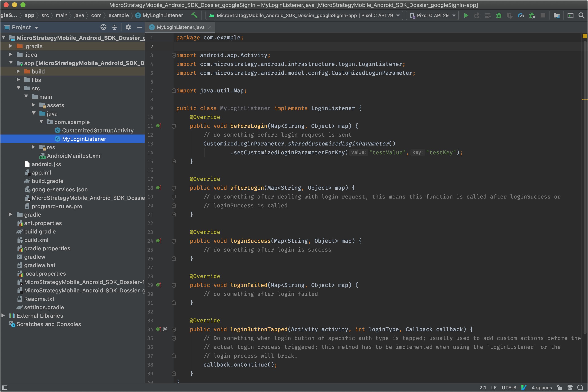The height and width of the screenshot is (392, 588).
Task: Expand the .gradle folder
Action: click(x=11, y=46)
